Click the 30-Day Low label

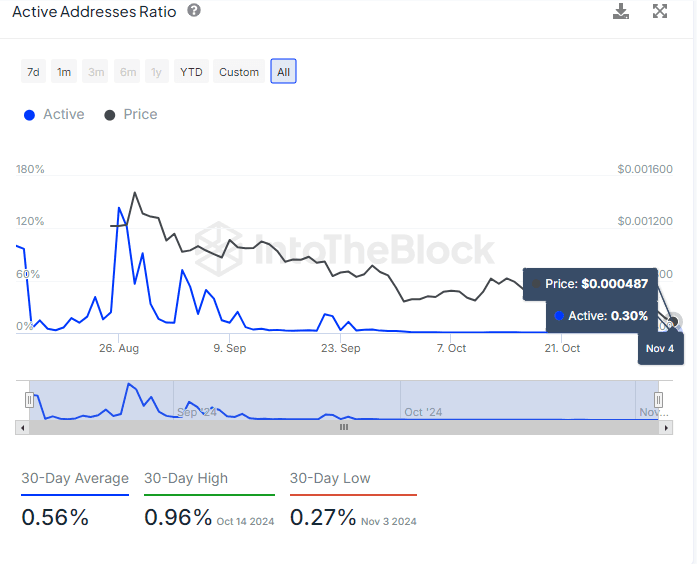[x=330, y=479]
